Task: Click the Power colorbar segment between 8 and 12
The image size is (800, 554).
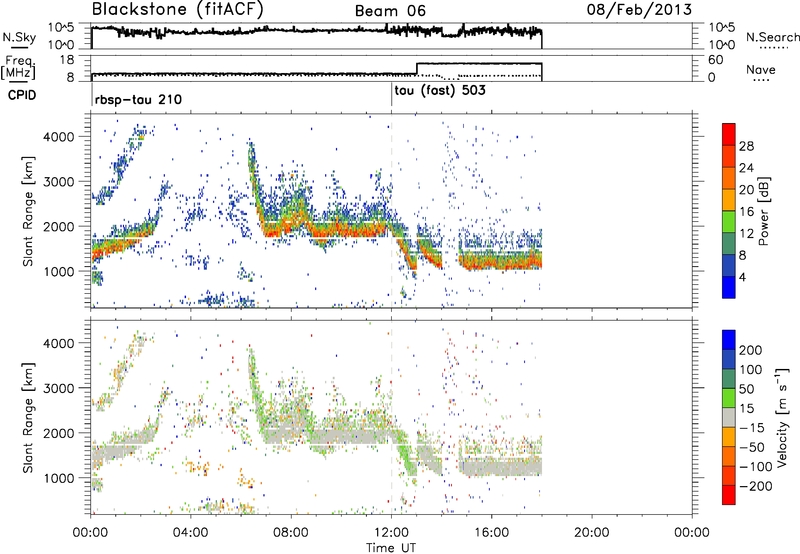Action: click(729, 243)
